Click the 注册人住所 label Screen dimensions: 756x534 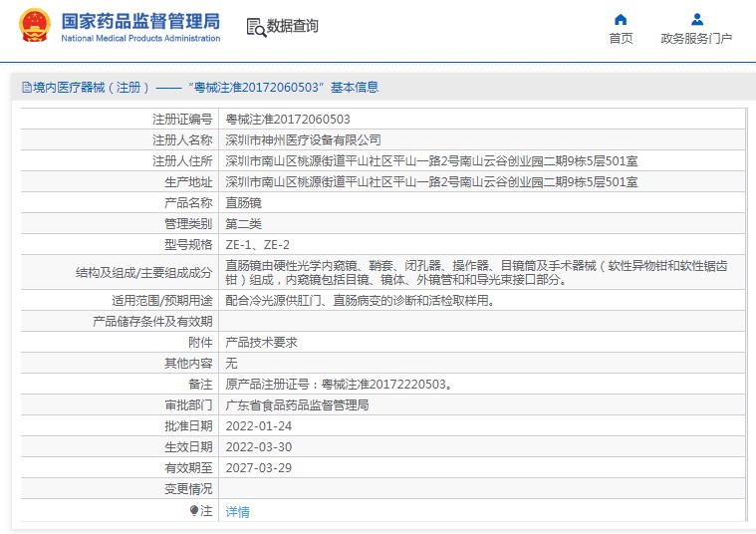[182, 161]
